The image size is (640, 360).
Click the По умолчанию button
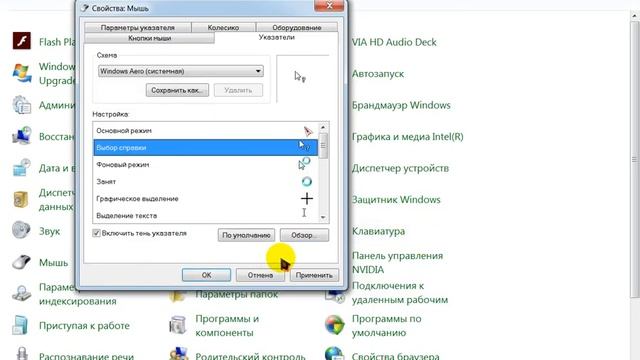pos(246,235)
